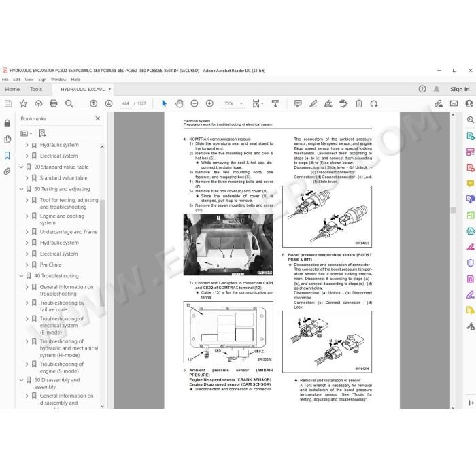The width and height of the screenshot is (476, 476).
Task: Select the highlight text pen tool
Action: coord(313,104)
